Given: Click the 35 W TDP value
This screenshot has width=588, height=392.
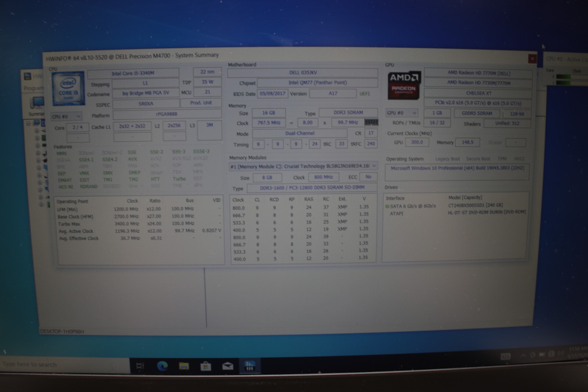Looking at the screenshot, I should pos(207,82).
